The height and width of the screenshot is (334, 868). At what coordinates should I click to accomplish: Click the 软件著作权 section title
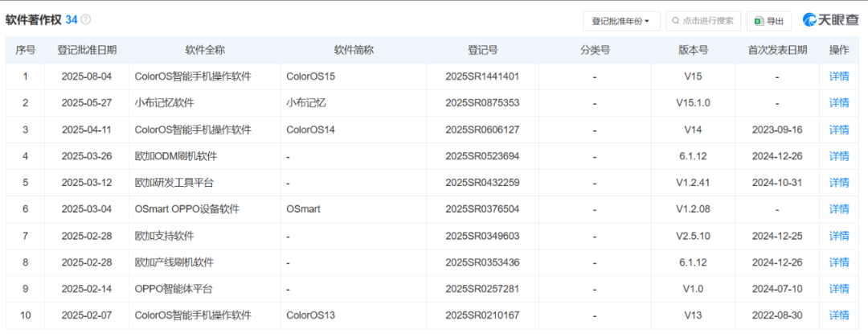[x=33, y=19]
